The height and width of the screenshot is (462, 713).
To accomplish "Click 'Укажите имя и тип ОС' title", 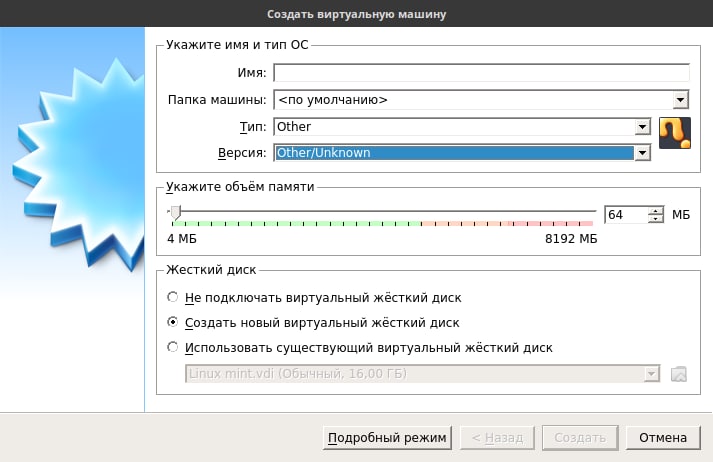I will (x=237, y=45).
